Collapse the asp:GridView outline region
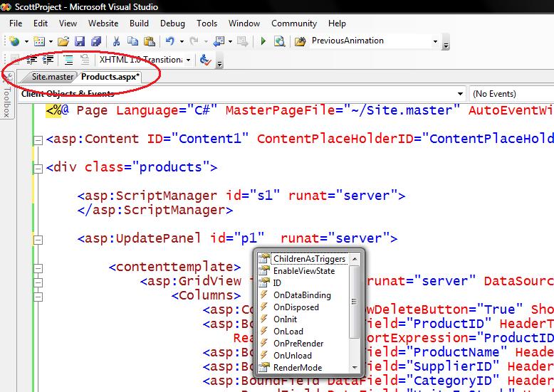The image size is (554, 392). 38,282
